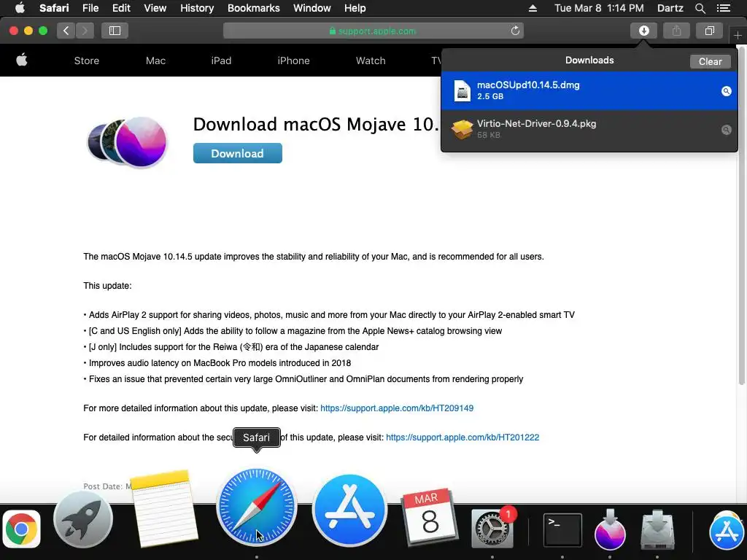
Task: Click the 'This update:' text line
Action: pos(107,286)
